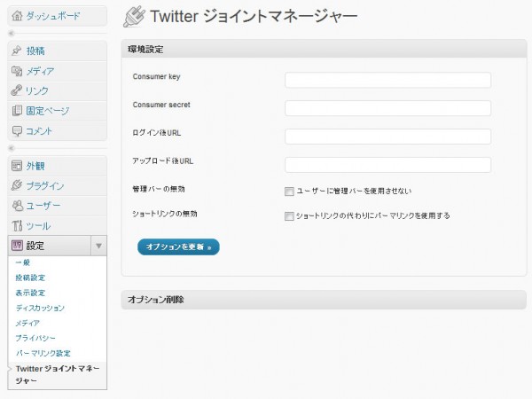Open the 固定ページ menu
532x399 pixels.
point(48,111)
